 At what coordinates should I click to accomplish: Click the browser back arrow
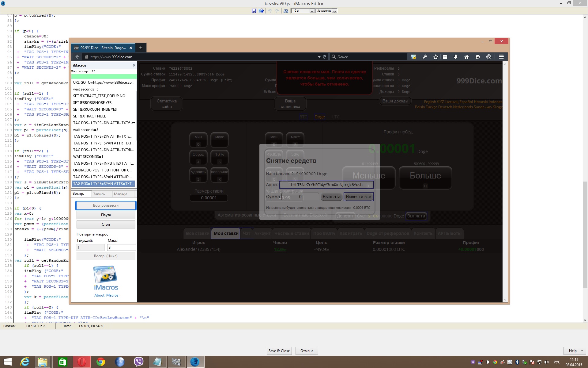tap(77, 57)
